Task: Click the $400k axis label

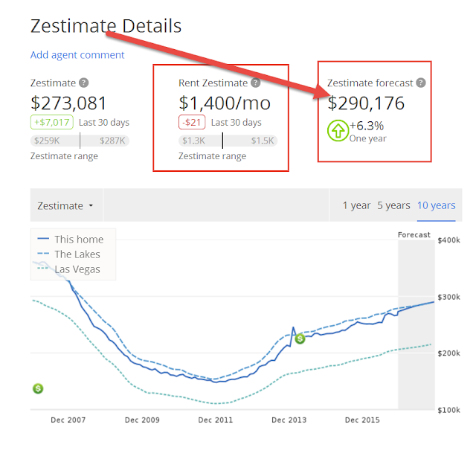Action: click(449, 240)
